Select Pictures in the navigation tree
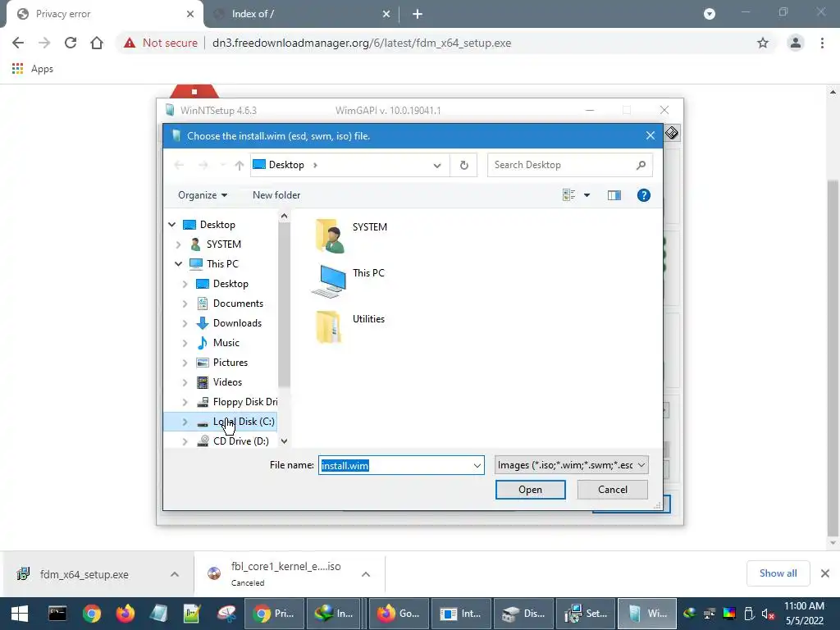Screen dimensions: 840x630 [x=231, y=363]
